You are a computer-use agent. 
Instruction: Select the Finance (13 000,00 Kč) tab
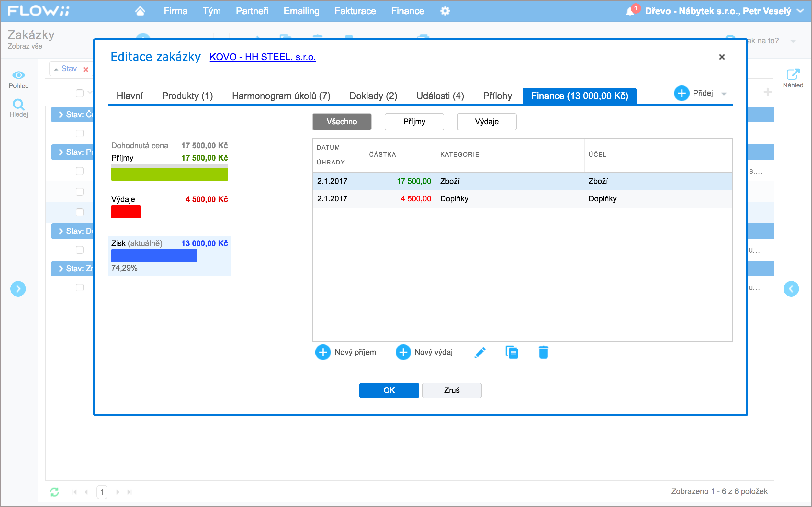(579, 96)
